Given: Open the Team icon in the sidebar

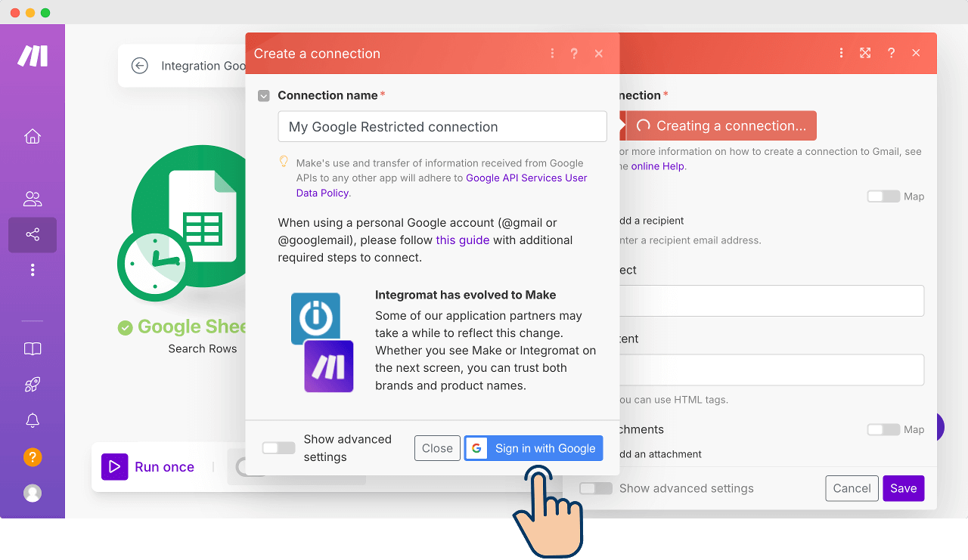Looking at the screenshot, I should (x=33, y=199).
